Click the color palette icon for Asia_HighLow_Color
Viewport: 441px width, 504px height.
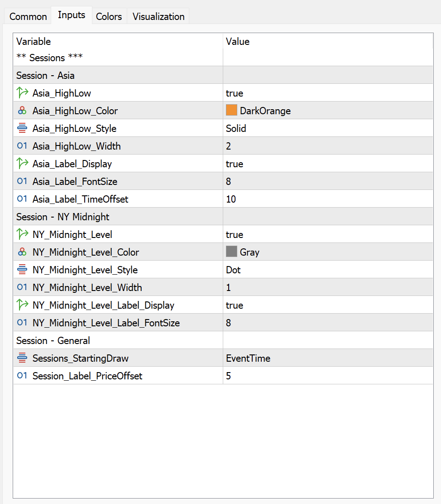pos(22,110)
